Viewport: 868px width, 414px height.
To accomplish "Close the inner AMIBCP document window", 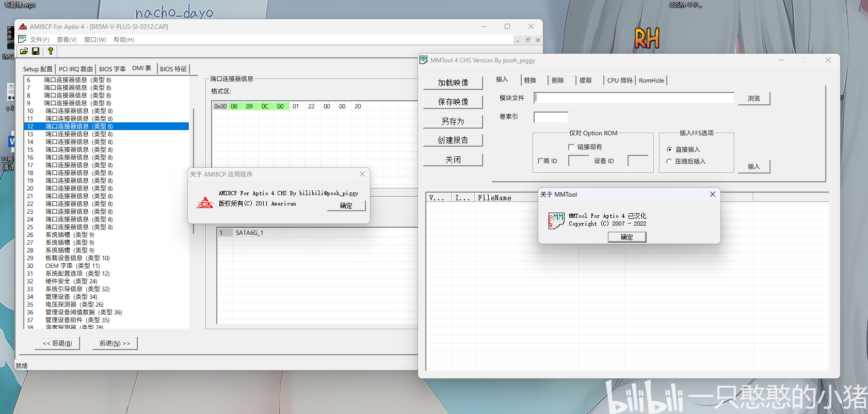I will 538,40.
